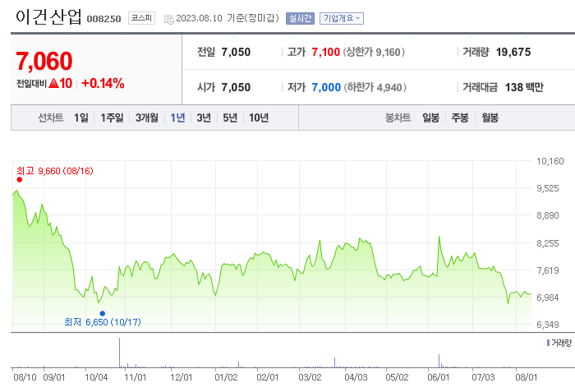Viewport: 575px width, 392px height.
Task: Click the 이건산업 stock name title
Action: click(x=48, y=17)
